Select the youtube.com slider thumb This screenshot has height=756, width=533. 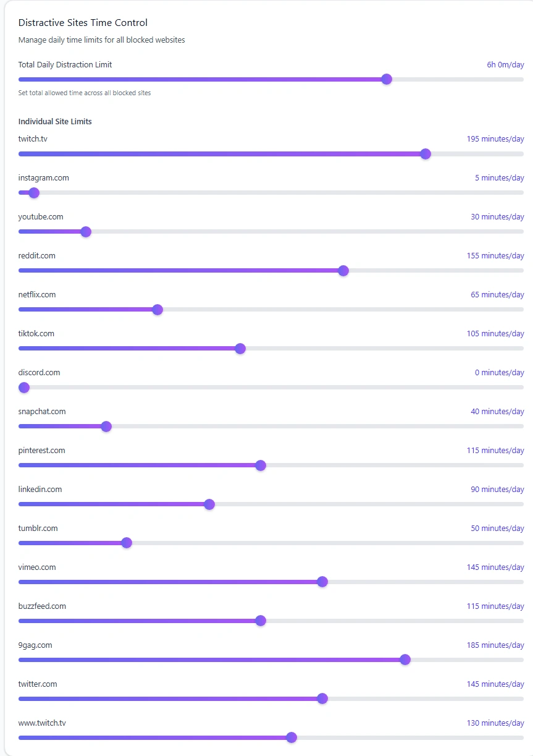pos(86,232)
